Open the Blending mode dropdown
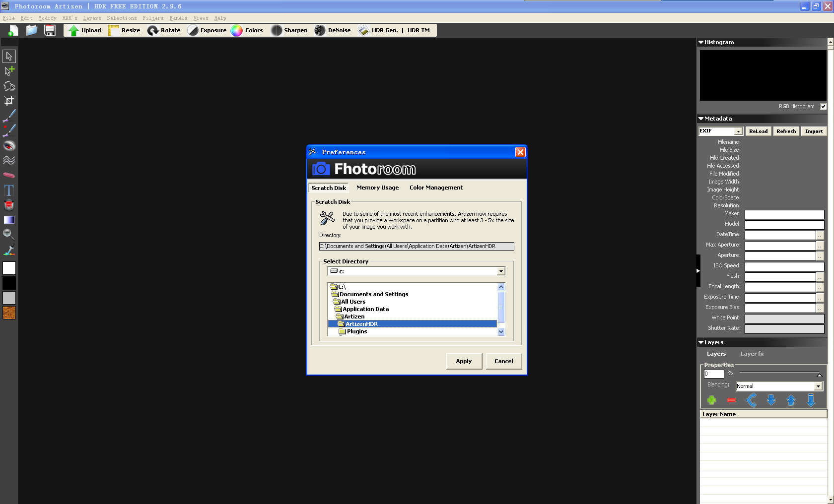The height and width of the screenshot is (504, 834). [819, 386]
